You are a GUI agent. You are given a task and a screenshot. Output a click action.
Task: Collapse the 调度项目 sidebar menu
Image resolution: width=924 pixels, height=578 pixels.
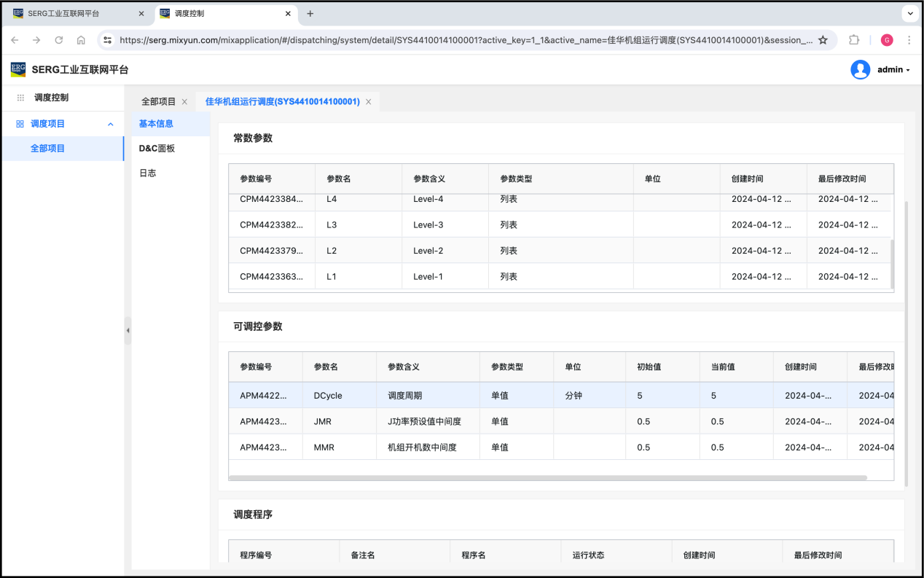pyautogui.click(x=111, y=124)
